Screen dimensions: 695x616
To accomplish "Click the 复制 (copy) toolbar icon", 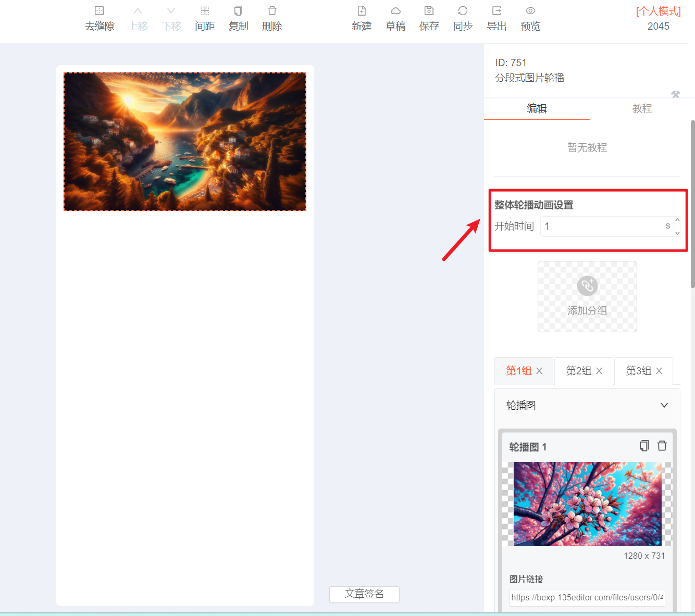I will 238,11.
